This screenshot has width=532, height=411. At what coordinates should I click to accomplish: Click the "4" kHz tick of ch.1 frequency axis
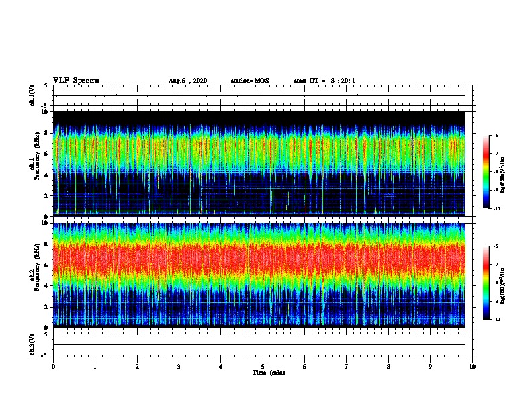click(x=46, y=175)
